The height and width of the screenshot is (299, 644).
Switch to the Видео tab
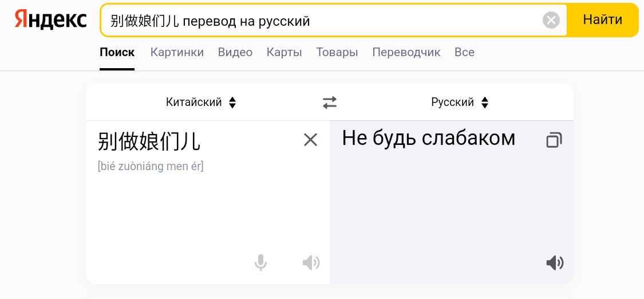pyautogui.click(x=235, y=52)
